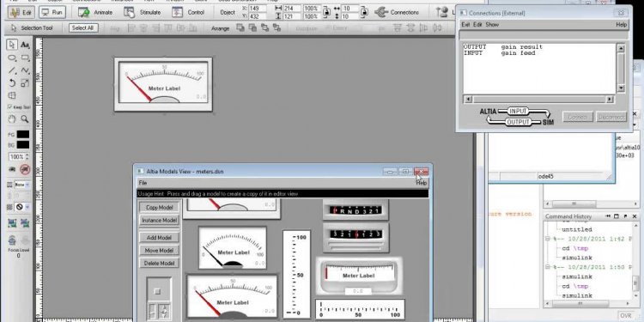Click the bring forward arrange icon
Image resolution: width=644 pixels, height=322 pixels.
tap(265, 28)
